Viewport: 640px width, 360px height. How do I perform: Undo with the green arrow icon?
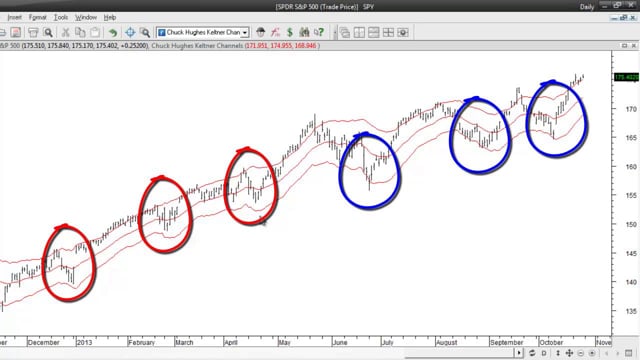point(113,32)
